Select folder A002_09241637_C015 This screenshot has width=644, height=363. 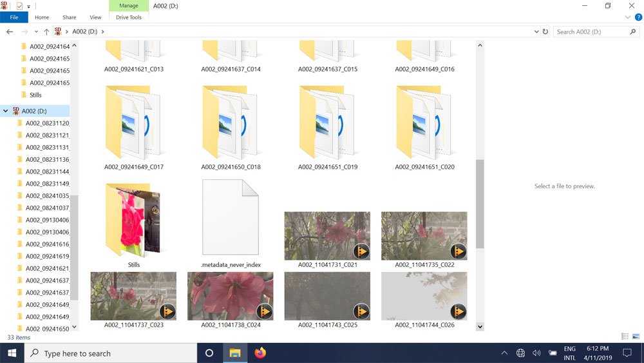(328, 57)
